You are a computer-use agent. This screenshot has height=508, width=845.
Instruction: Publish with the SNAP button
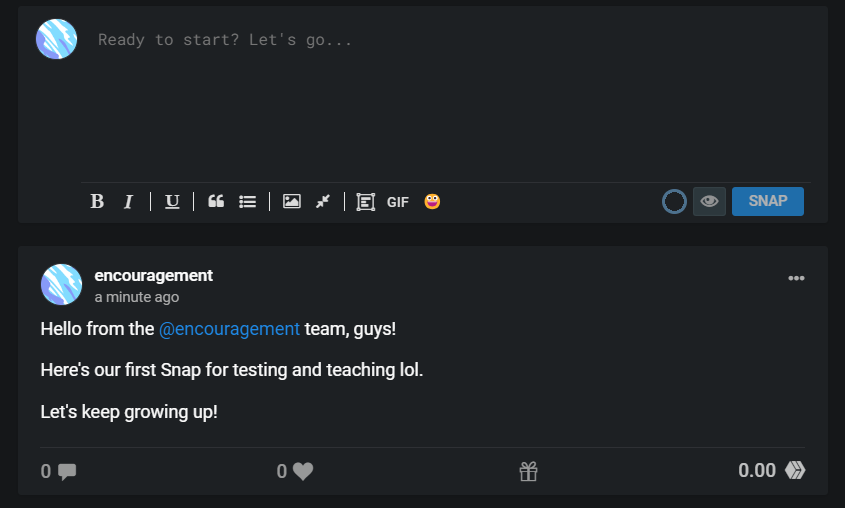pos(767,201)
